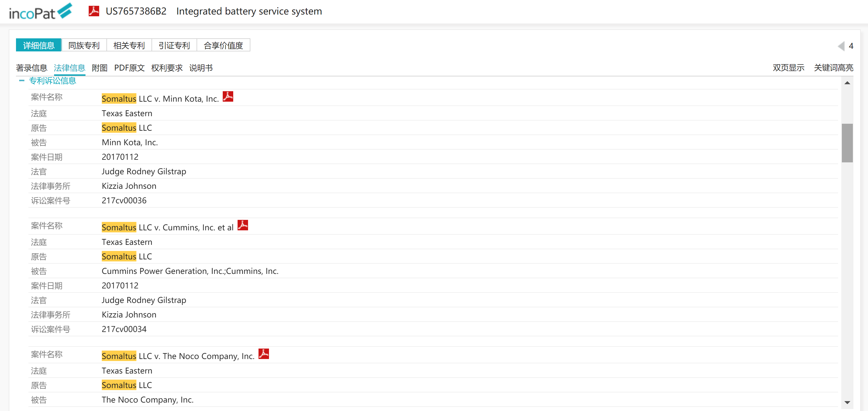Viewport: 868px width, 411px height.
Task: Click the scroll up arrow
Action: (x=847, y=83)
